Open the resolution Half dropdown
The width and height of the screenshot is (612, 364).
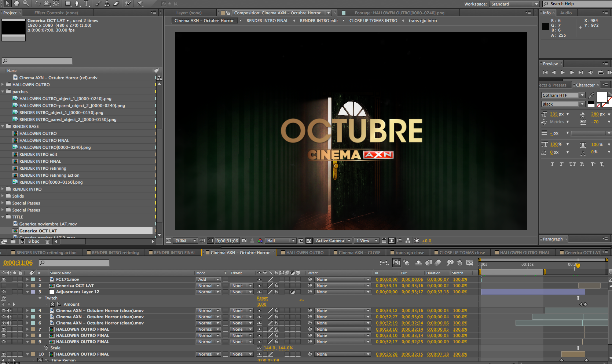click(x=281, y=241)
